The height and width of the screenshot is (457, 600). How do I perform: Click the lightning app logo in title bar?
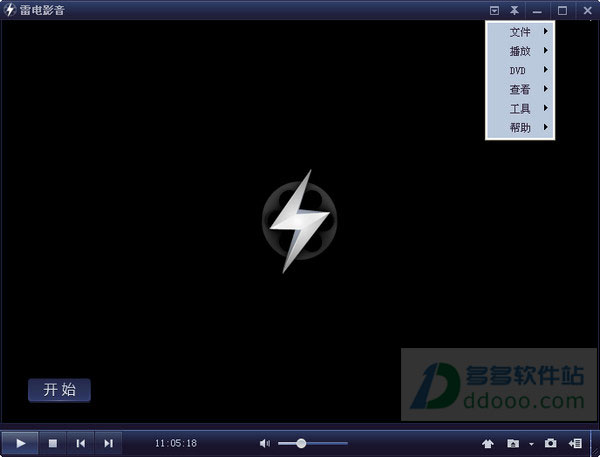coord(9,10)
